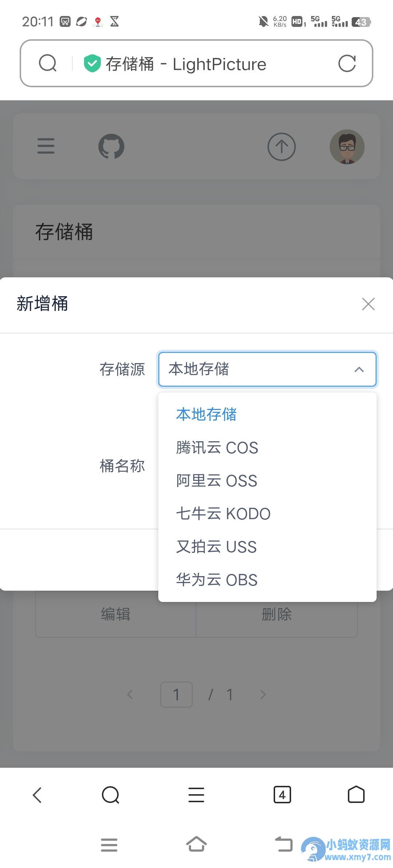The width and height of the screenshot is (393, 868).
Task: Tap the 新增桶 dialog title
Action: click(x=42, y=304)
